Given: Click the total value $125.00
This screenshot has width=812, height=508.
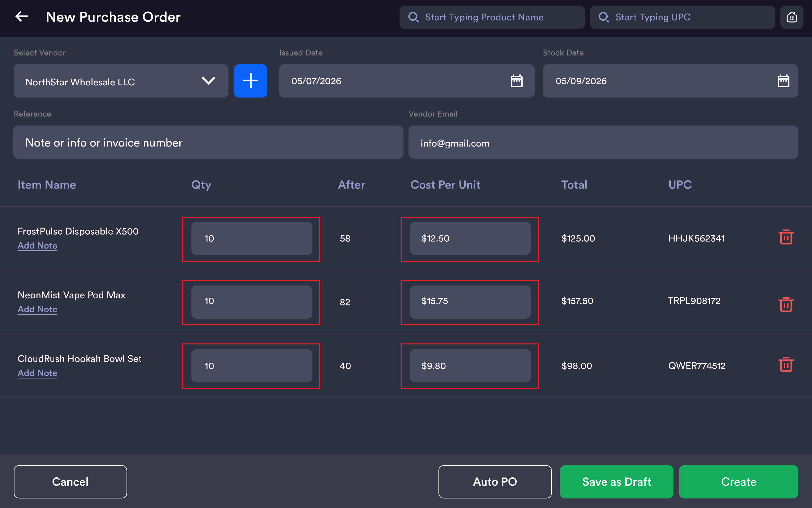Looking at the screenshot, I should click(578, 238).
